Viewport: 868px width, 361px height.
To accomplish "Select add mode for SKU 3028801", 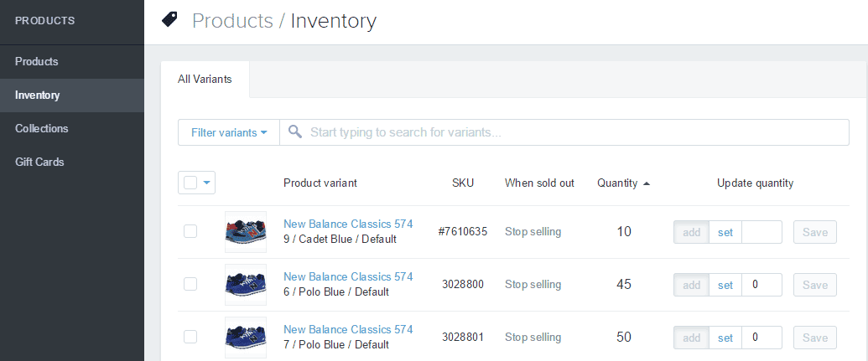I will 691,338.
